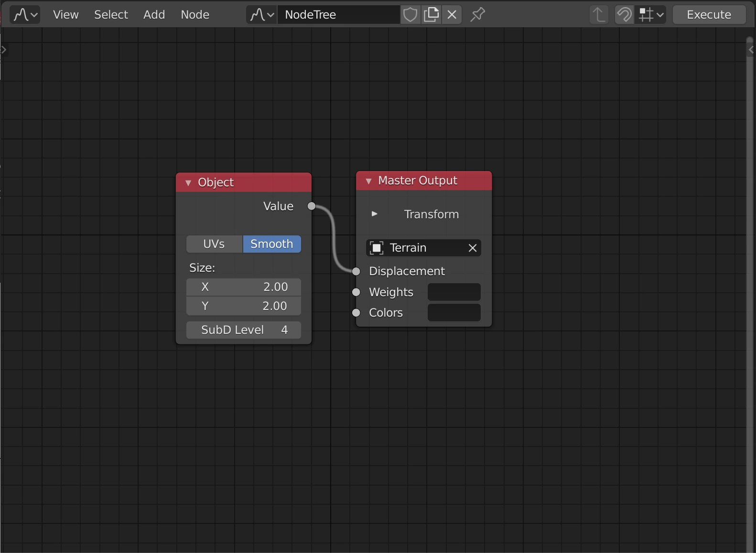Collapse the Object node
Viewport: 756px width, 553px height.
click(188, 183)
